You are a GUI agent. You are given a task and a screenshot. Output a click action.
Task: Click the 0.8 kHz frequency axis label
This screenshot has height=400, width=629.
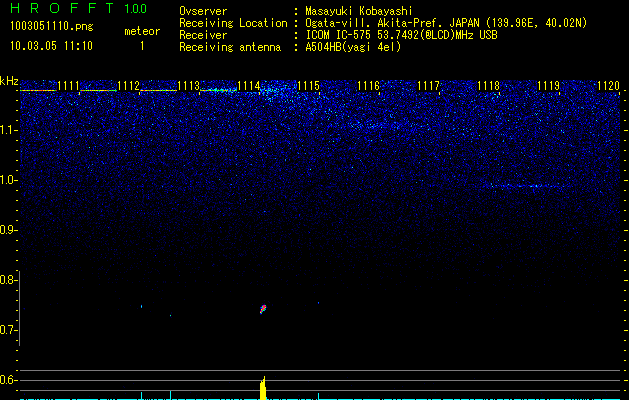pos(7,280)
